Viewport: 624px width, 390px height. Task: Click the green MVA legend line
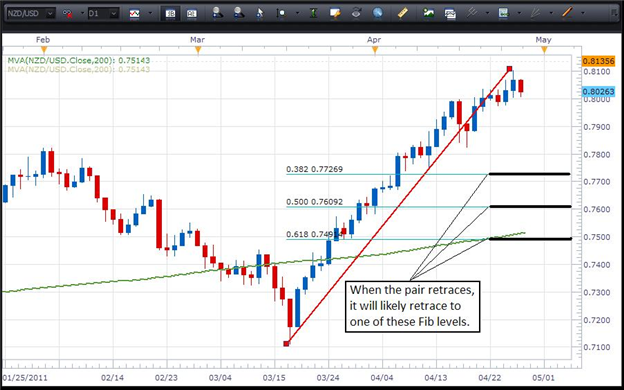79,60
